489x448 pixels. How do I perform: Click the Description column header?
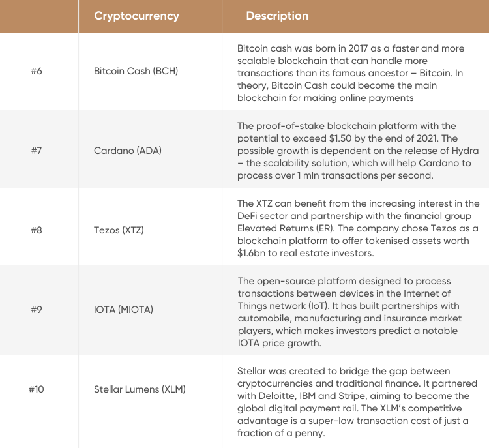(x=277, y=16)
